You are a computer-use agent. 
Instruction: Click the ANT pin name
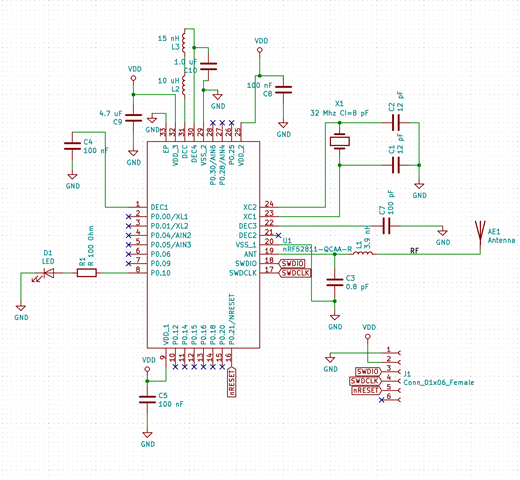pyautogui.click(x=250, y=254)
